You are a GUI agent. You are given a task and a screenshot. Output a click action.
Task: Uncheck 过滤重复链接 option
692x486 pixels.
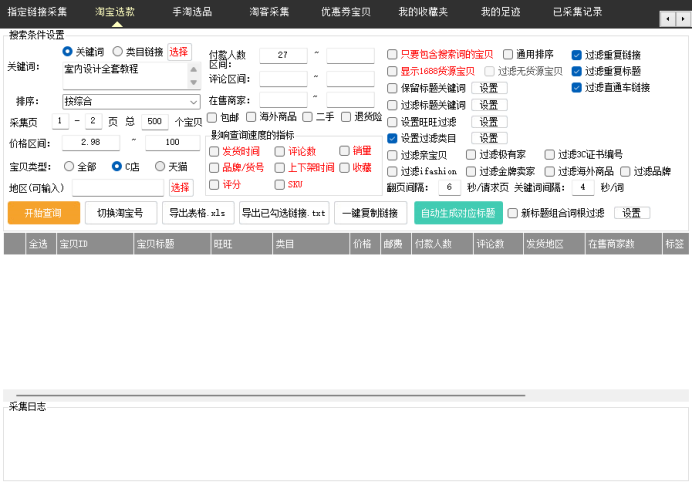pyautogui.click(x=577, y=55)
